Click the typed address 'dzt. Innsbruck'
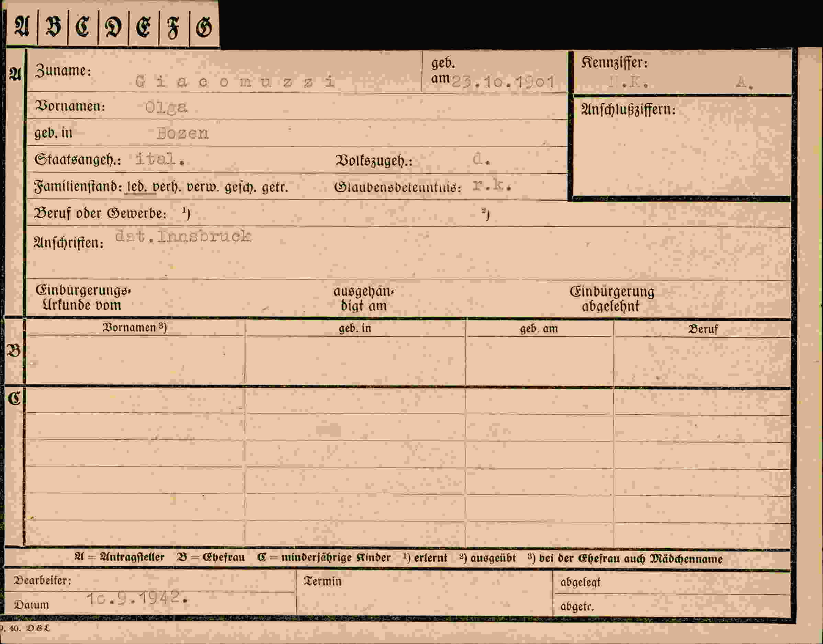 (x=183, y=236)
